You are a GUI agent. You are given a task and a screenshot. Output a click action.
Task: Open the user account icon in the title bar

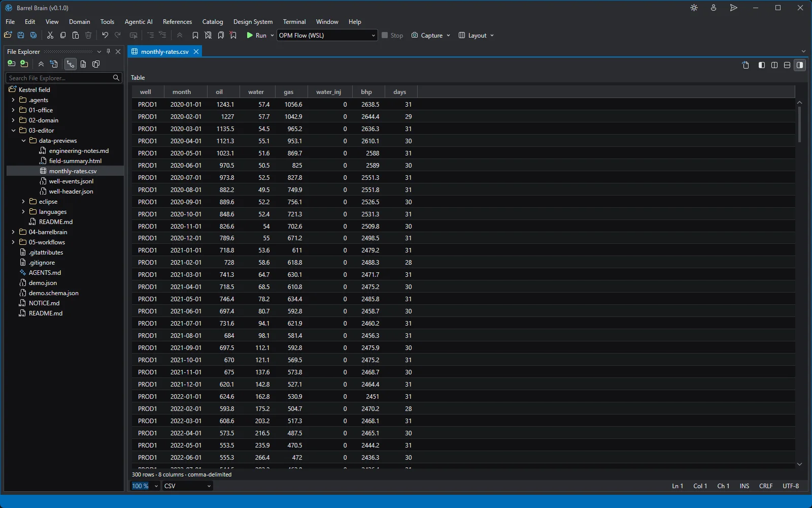(714, 8)
